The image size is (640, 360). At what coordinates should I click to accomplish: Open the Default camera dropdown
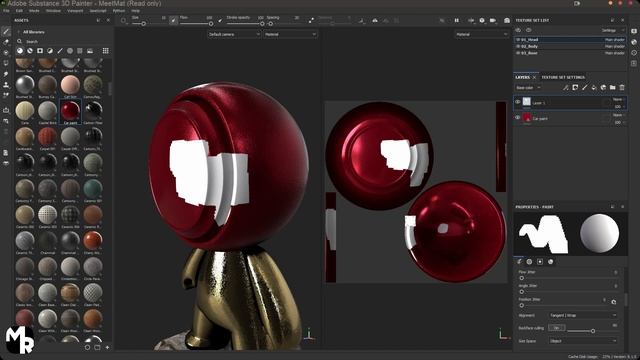(x=234, y=35)
